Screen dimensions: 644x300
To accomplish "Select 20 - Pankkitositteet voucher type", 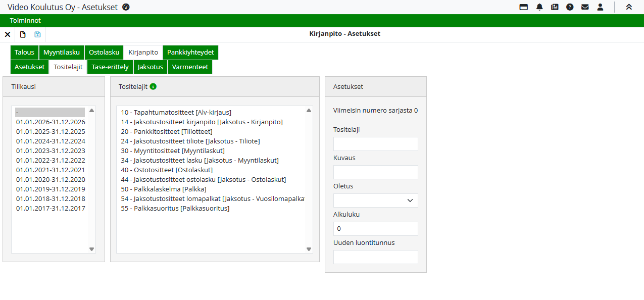I will 166,132.
